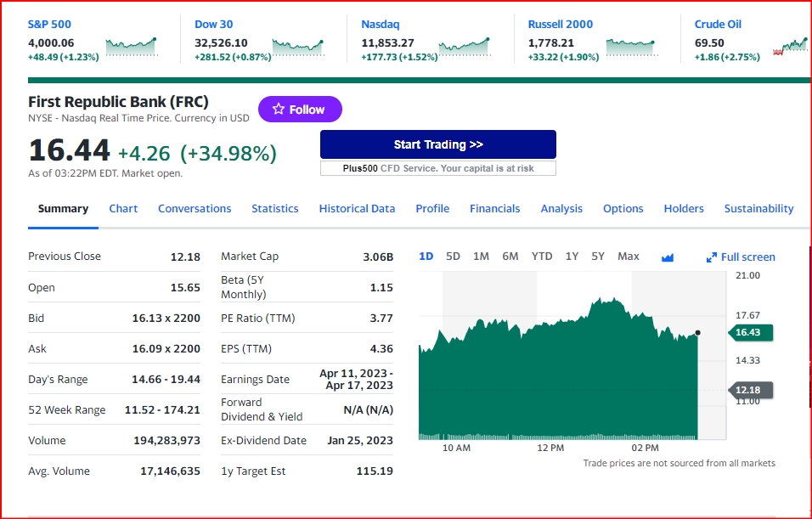Select the YTD chart range

click(542, 257)
